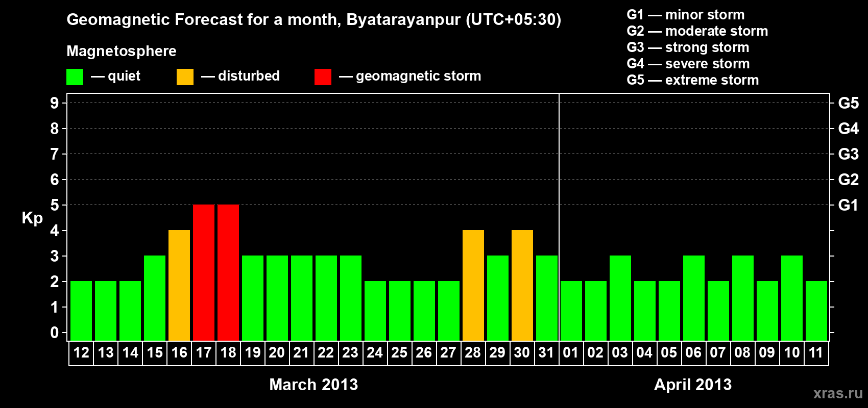Click the date label 28
The height and width of the screenshot is (408, 868).
click(473, 353)
